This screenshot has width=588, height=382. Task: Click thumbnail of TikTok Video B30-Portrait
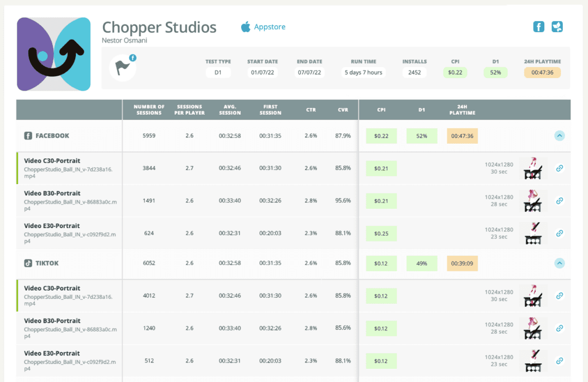(533, 328)
